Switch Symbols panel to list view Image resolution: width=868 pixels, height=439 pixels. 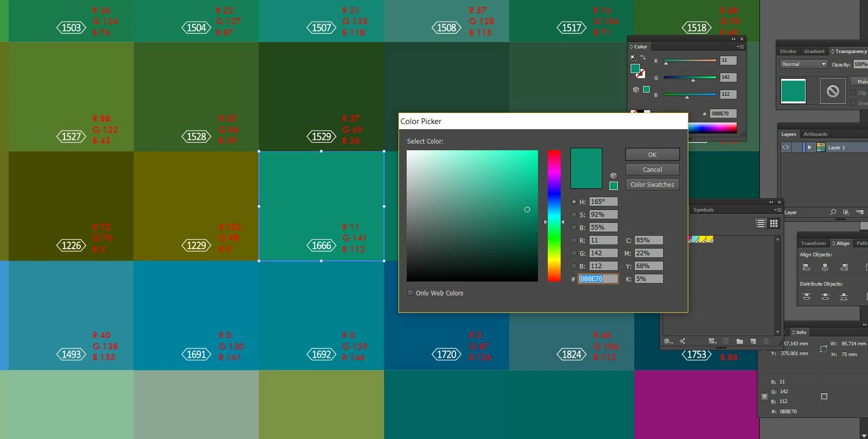coord(761,223)
